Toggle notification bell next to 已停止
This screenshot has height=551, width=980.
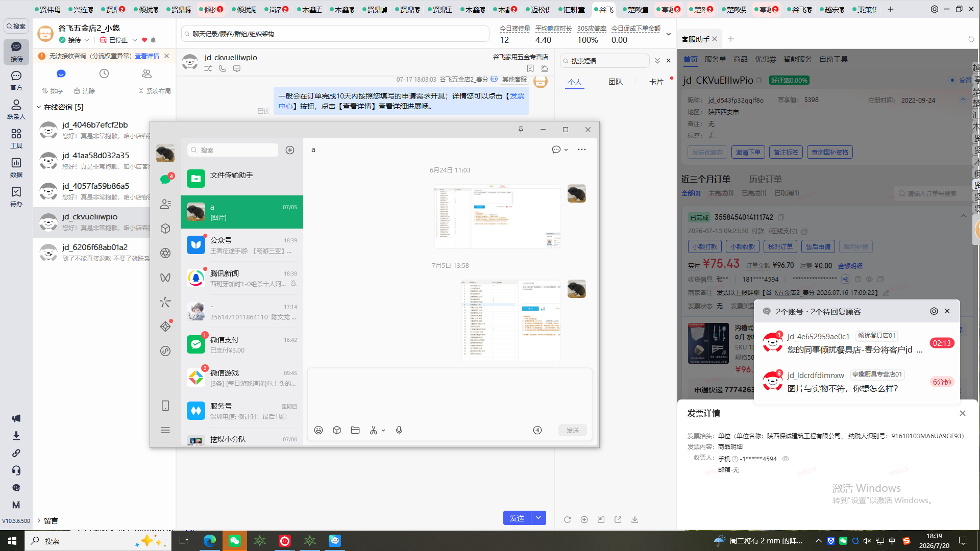point(153,40)
